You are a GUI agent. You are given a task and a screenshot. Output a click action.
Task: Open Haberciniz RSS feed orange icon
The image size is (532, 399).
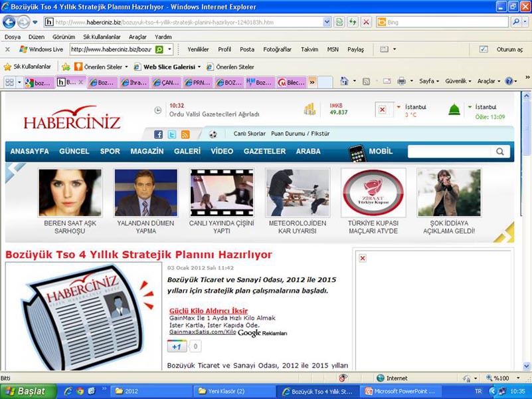point(185,134)
